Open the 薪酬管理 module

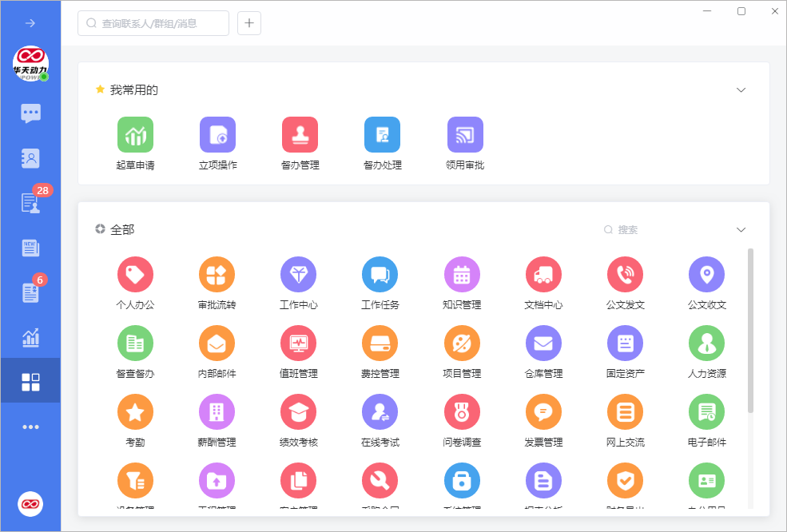(217, 419)
